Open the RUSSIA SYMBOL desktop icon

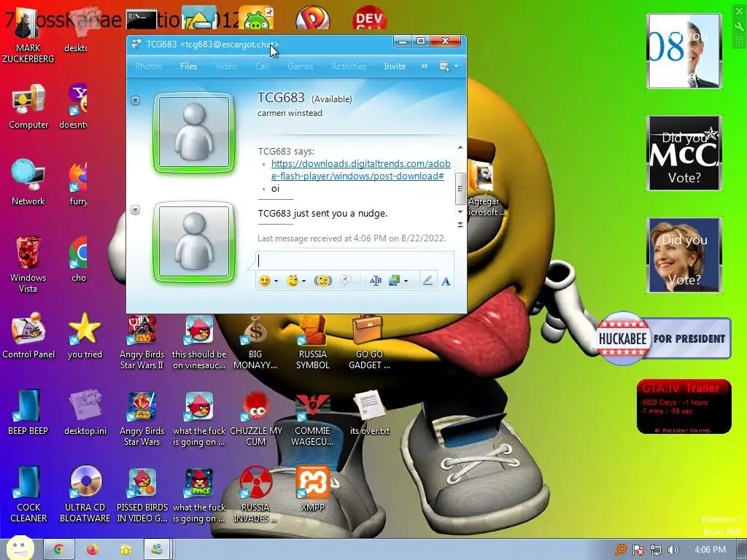[312, 341]
